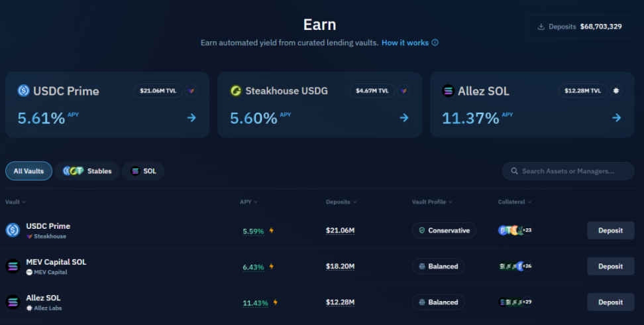Click $12.28M TVL pill in Allez SOL card
Screen dimensions: 644x325
(x=582, y=91)
